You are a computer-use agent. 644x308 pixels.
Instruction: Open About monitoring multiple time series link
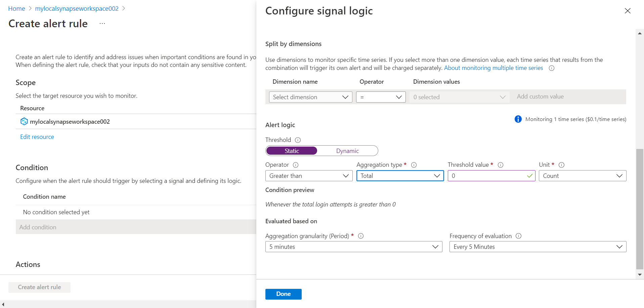(493, 68)
